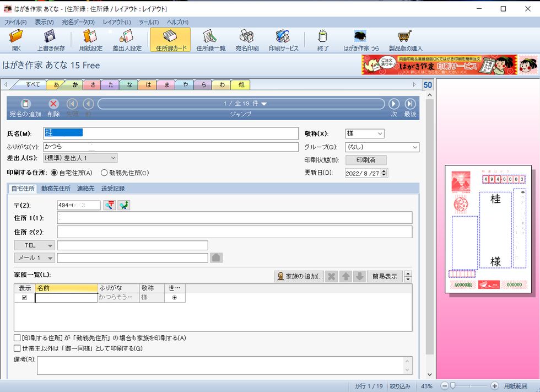Image resolution: width=540 pixels, height=392 pixels.
Task: Select the 勤務先住所(C) radio button
Action: (x=104, y=173)
